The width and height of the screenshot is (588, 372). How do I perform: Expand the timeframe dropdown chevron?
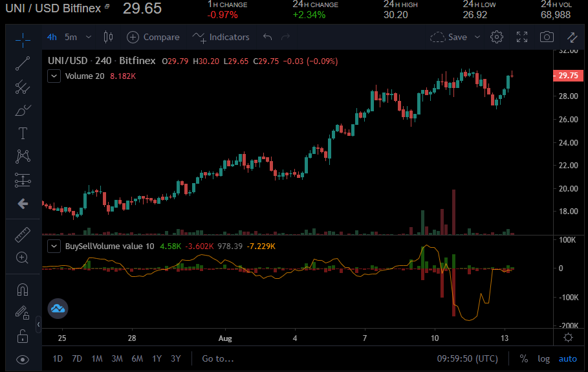tap(89, 37)
